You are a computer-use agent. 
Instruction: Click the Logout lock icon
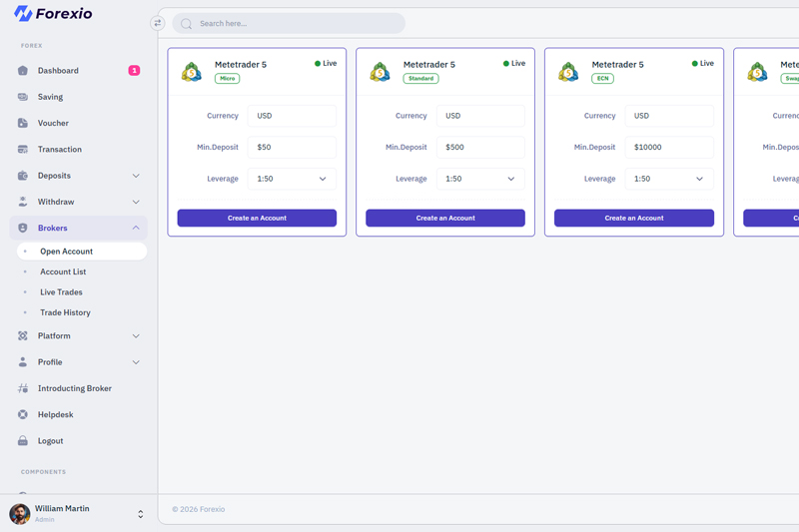tap(23, 441)
